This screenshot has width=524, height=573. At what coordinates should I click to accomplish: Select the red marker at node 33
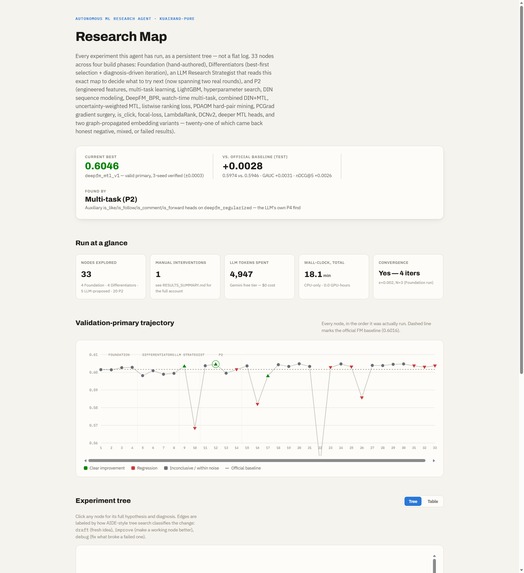coord(435,365)
